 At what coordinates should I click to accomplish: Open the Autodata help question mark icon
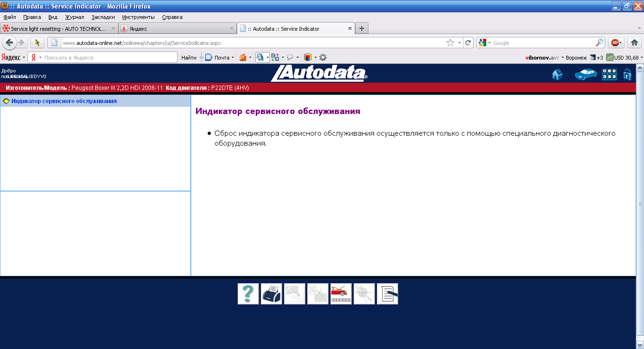248,294
